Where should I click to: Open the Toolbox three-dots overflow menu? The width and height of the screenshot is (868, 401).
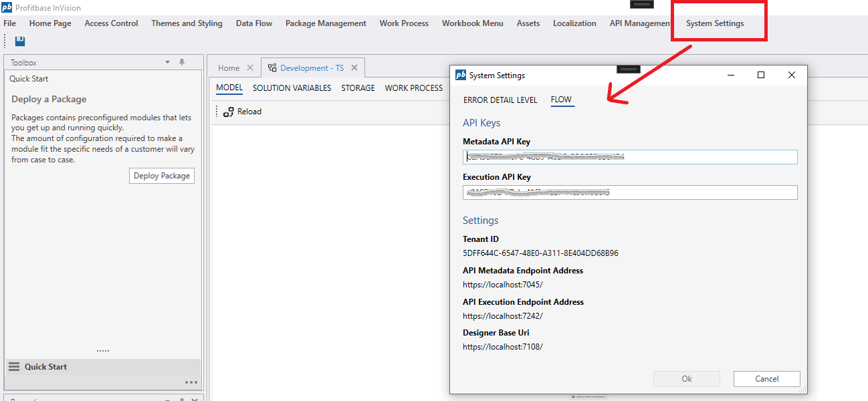[191, 382]
